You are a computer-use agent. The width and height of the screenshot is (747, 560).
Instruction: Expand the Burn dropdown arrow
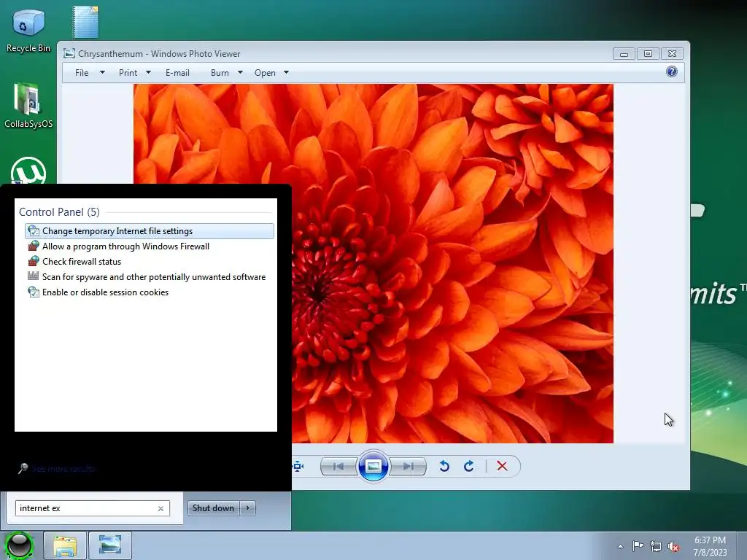(x=240, y=72)
